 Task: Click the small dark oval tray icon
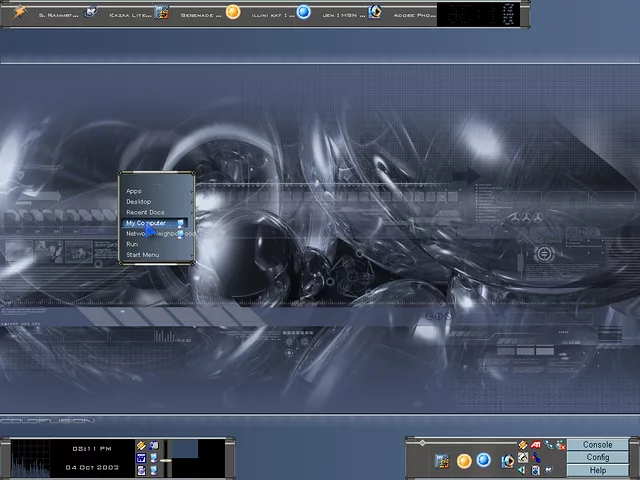pos(549,470)
